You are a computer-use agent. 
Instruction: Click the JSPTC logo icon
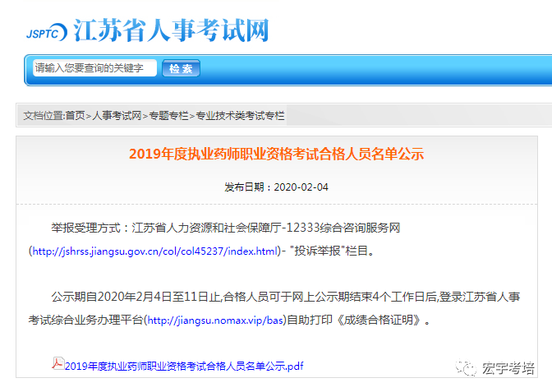pos(47,32)
